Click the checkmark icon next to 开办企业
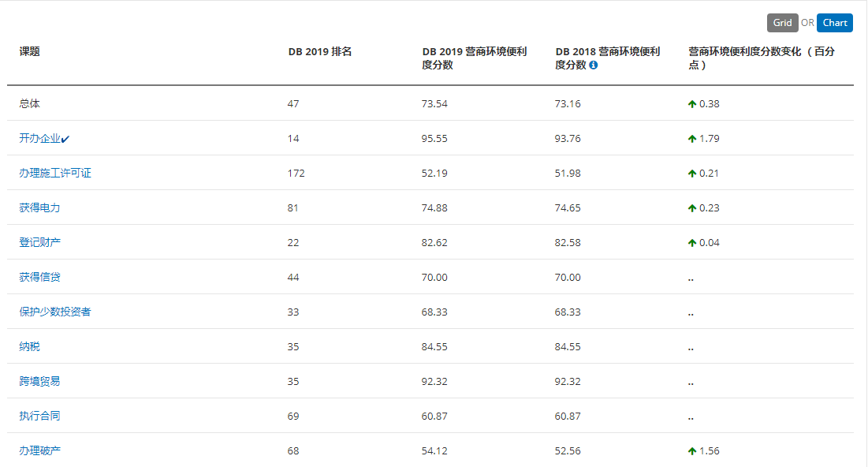This screenshot has height=467, width=868. click(65, 139)
